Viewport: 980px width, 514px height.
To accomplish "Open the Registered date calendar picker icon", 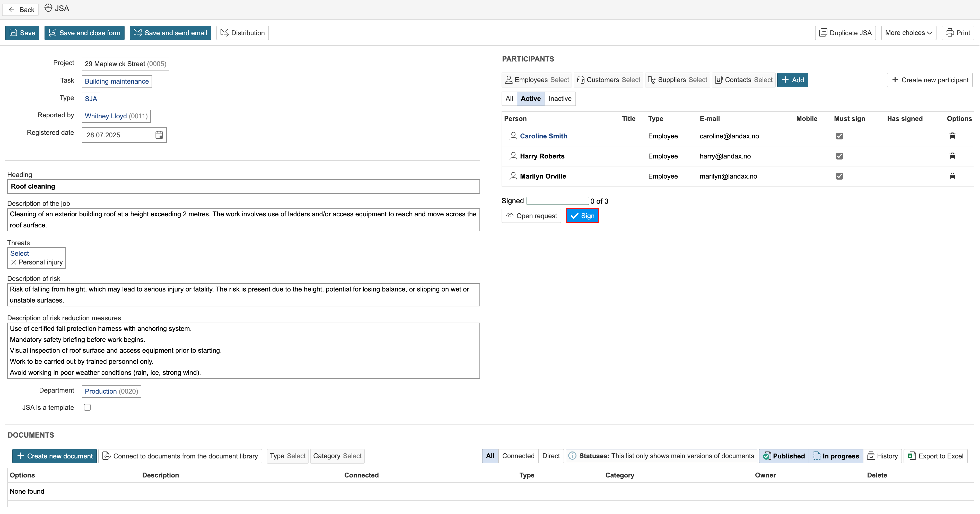I will point(159,135).
